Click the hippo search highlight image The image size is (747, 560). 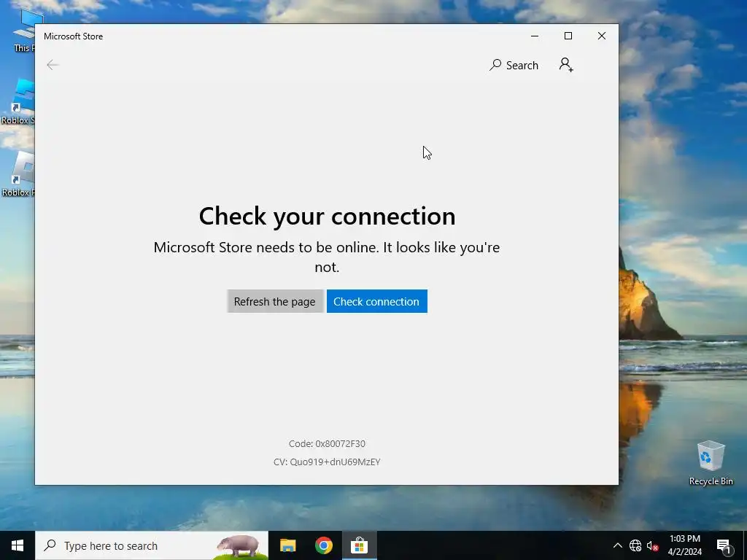239,545
